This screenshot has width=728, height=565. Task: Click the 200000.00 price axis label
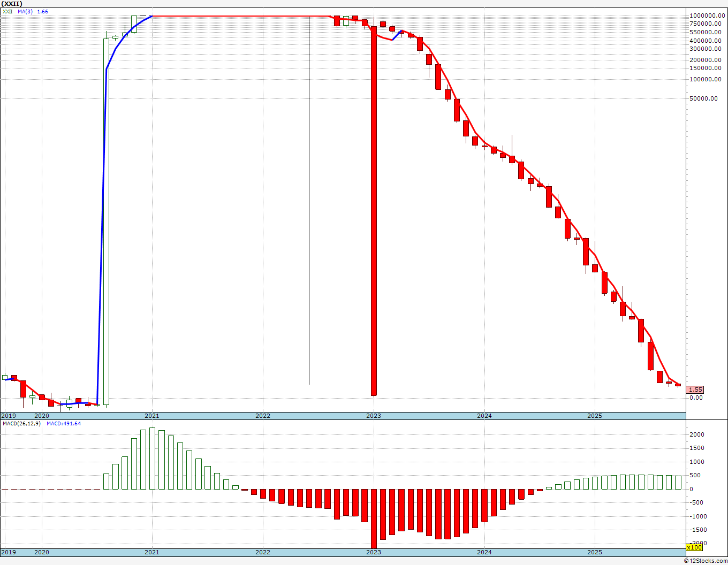pyautogui.click(x=704, y=60)
